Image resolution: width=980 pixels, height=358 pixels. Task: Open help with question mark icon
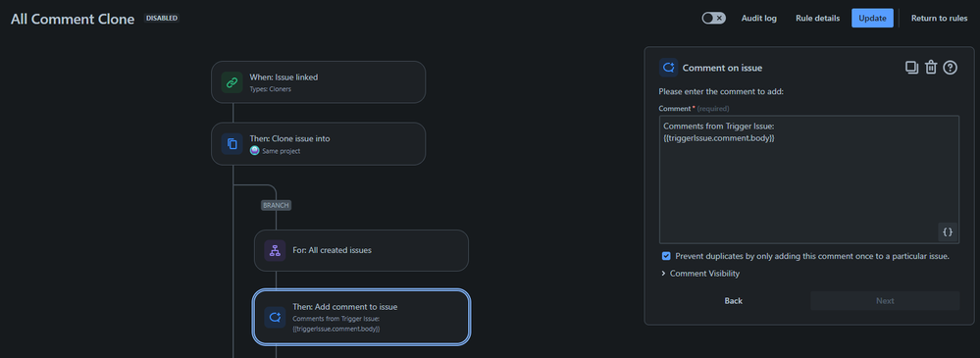point(950,68)
